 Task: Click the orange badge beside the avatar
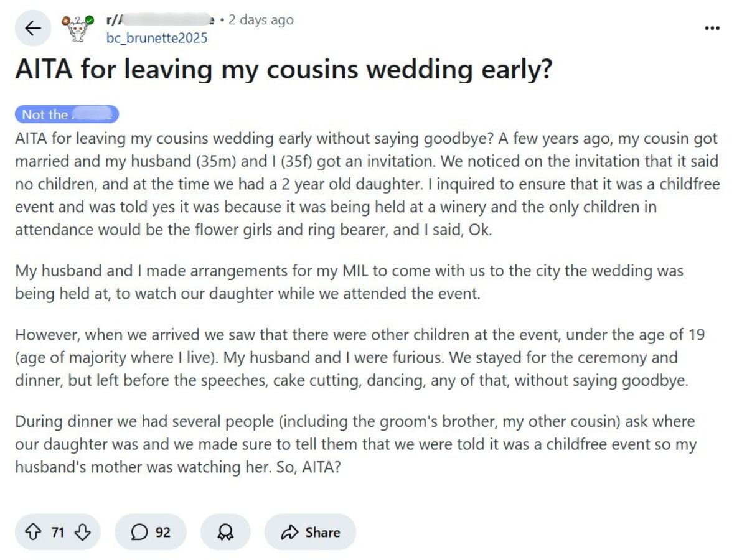pyautogui.click(x=67, y=21)
